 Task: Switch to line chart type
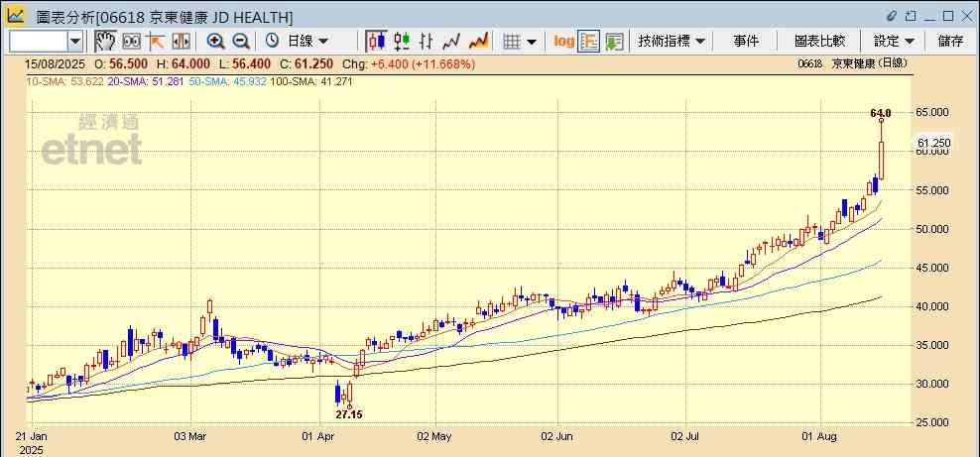(x=450, y=42)
